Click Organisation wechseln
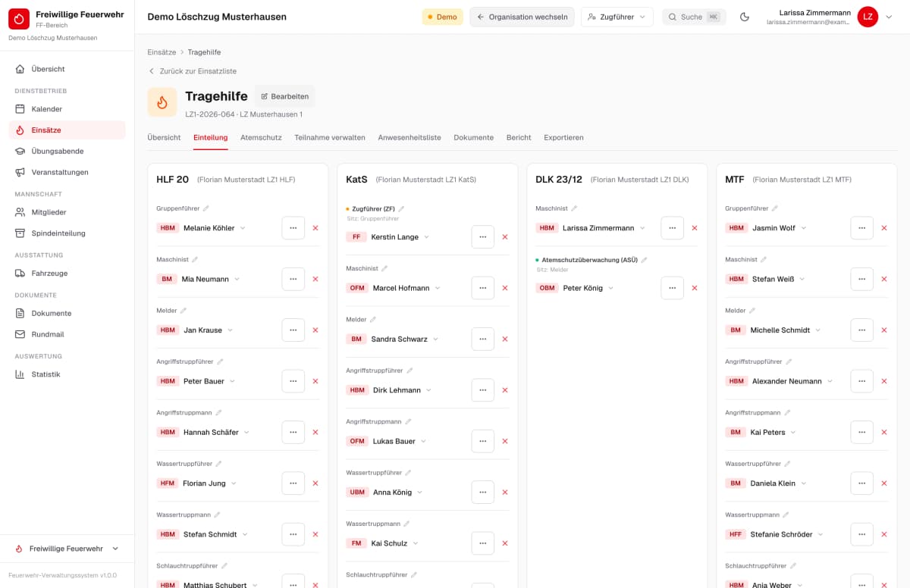 pyautogui.click(x=522, y=17)
